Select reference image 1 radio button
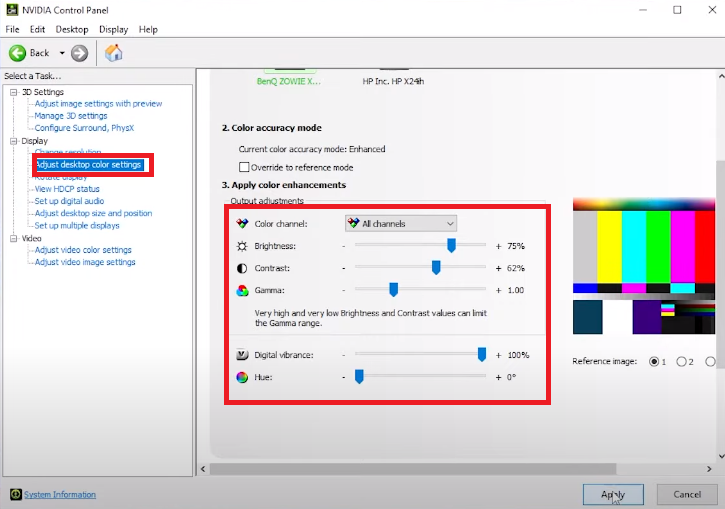 655,361
